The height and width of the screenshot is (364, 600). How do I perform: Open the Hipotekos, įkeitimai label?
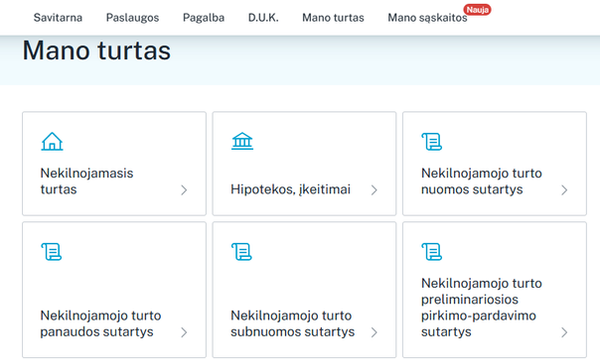pyautogui.click(x=290, y=189)
